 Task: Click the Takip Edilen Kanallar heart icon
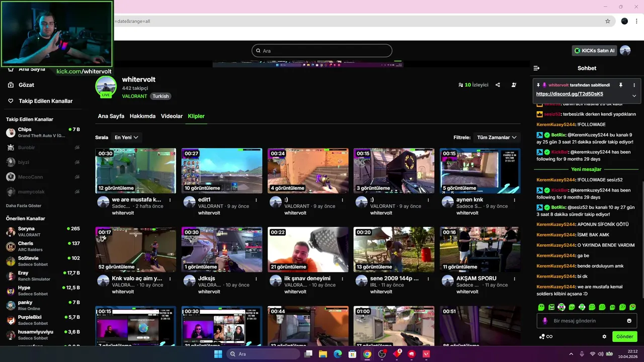pos(11,101)
